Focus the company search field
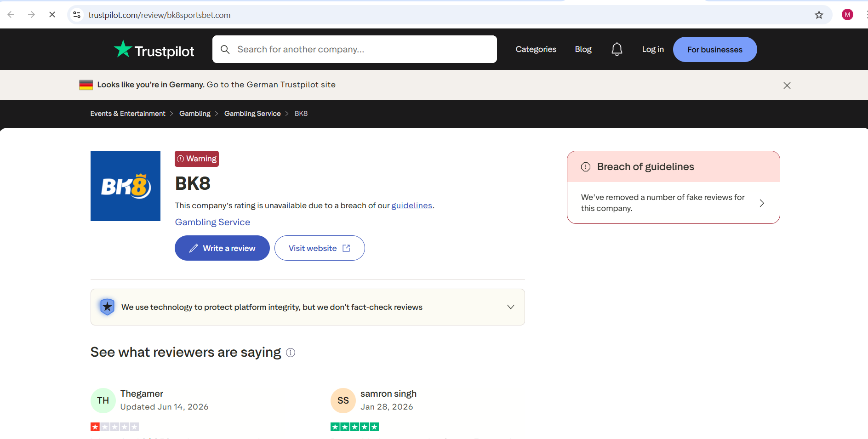The width and height of the screenshot is (868, 439). click(x=354, y=49)
